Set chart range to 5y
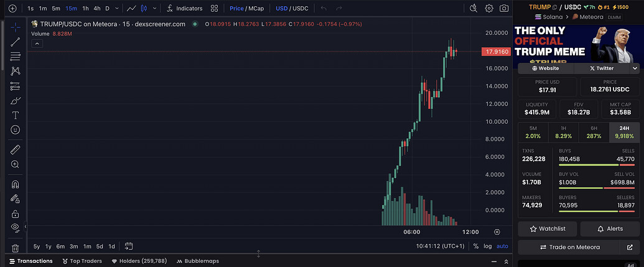Screen dimensions: 644x267 [37, 246]
